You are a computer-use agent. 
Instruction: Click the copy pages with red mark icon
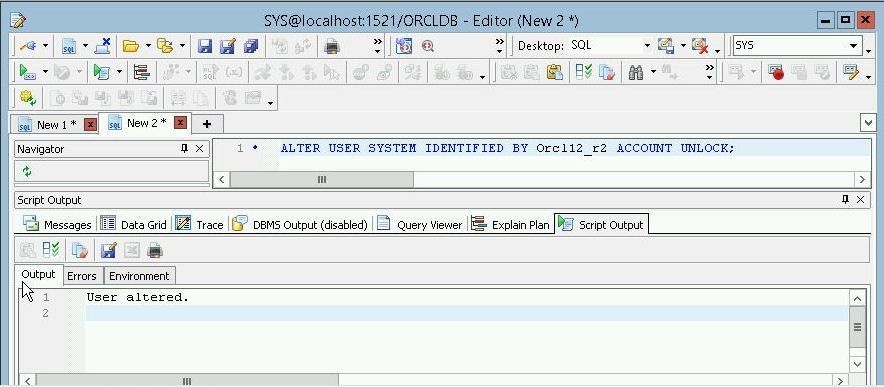pyautogui.click(x=607, y=72)
